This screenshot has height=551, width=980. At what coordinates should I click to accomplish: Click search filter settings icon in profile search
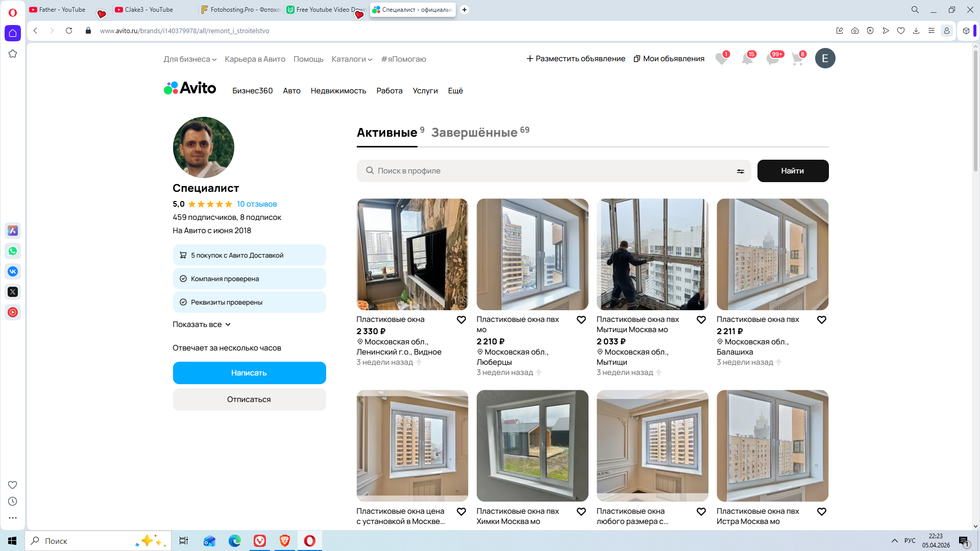[740, 171]
